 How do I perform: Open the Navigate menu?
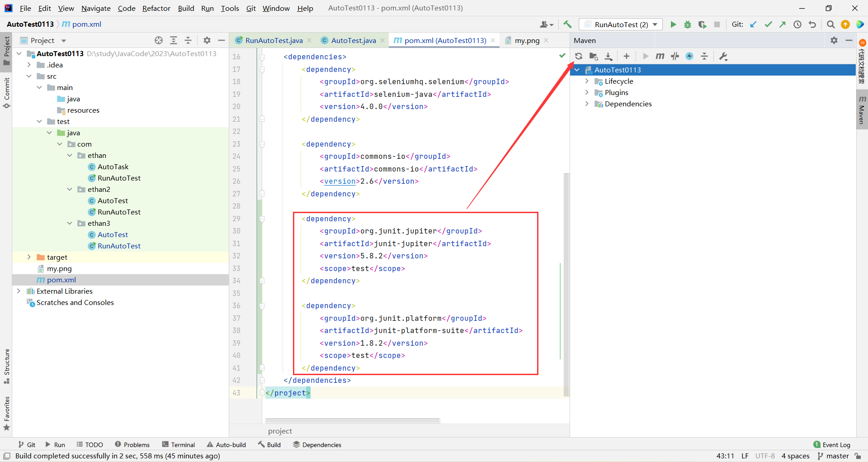96,8
